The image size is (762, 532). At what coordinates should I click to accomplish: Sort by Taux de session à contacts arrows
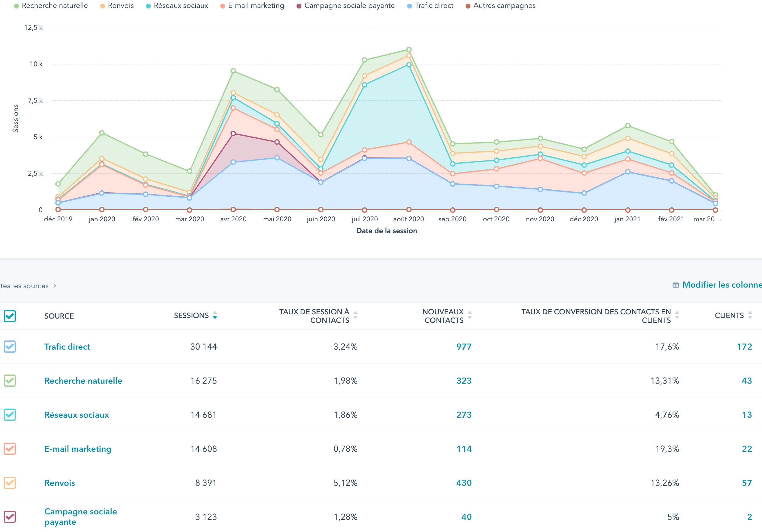pyautogui.click(x=355, y=315)
